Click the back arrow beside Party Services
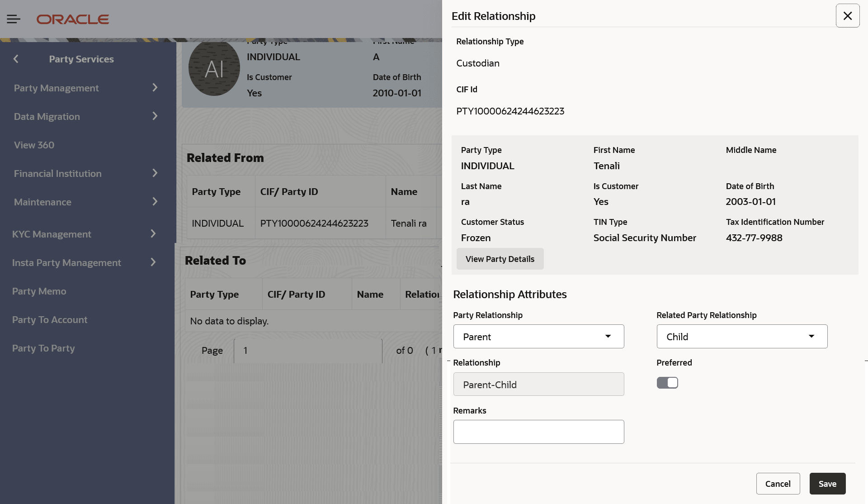 coord(16,59)
